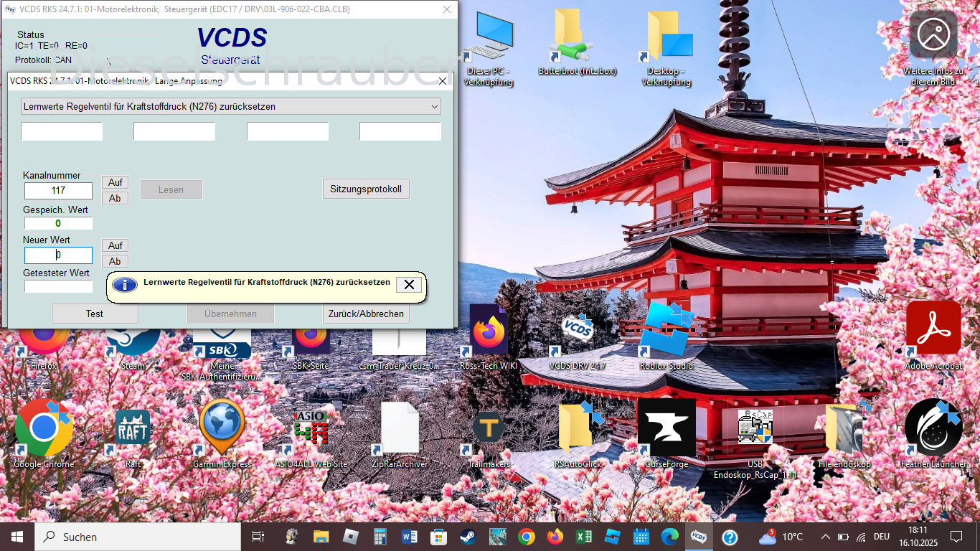This screenshot has width=980, height=551.
Task: Increase Kanalnummer with the Auf button
Action: tap(115, 182)
